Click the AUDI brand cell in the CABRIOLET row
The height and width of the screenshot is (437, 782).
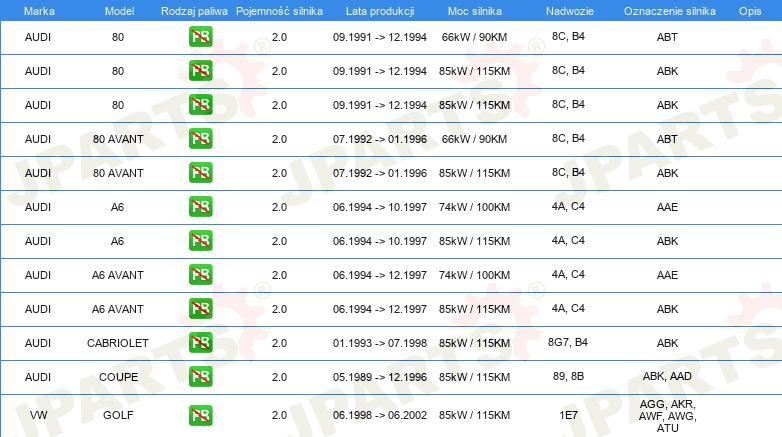click(38, 343)
